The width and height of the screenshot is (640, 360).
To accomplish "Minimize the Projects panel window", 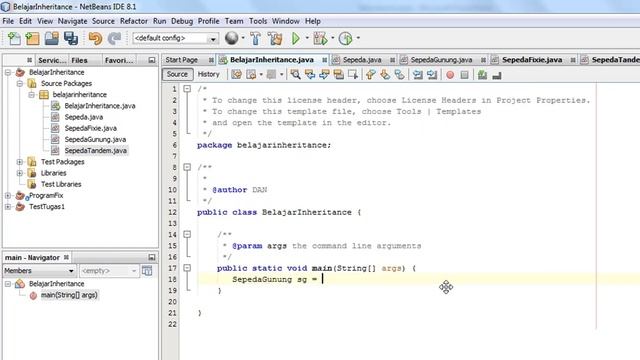I will (x=152, y=60).
